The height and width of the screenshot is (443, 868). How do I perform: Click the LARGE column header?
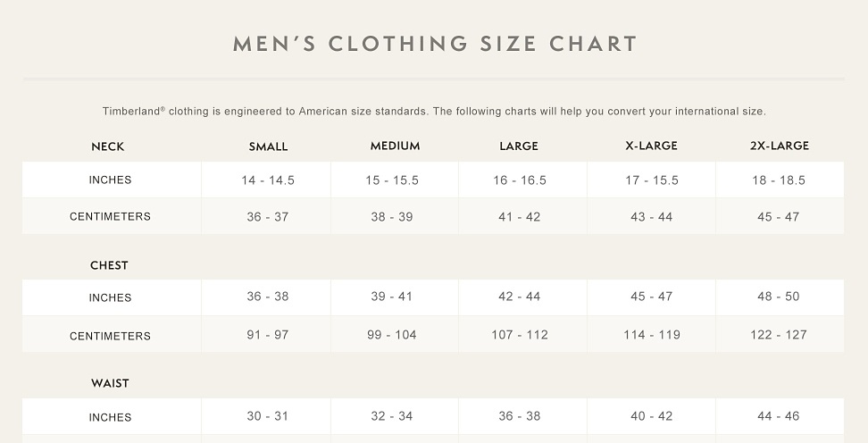pos(519,146)
